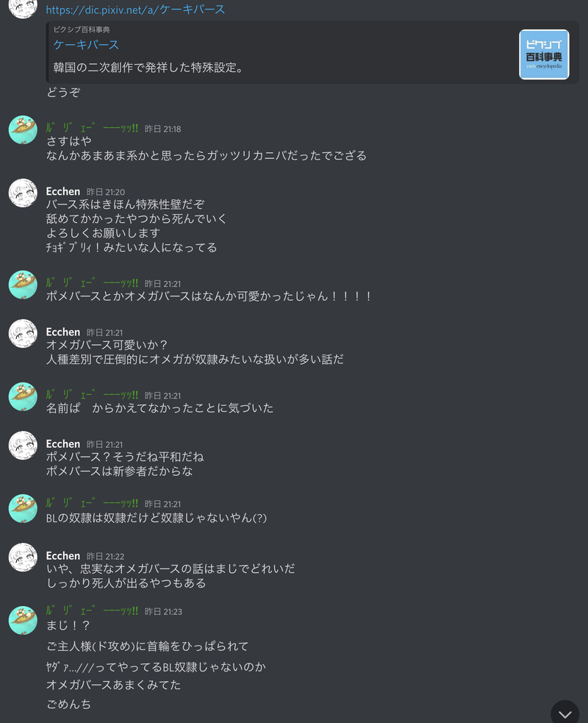Open the ケーキバース embed title link
The height and width of the screenshot is (723, 588).
click(x=86, y=45)
